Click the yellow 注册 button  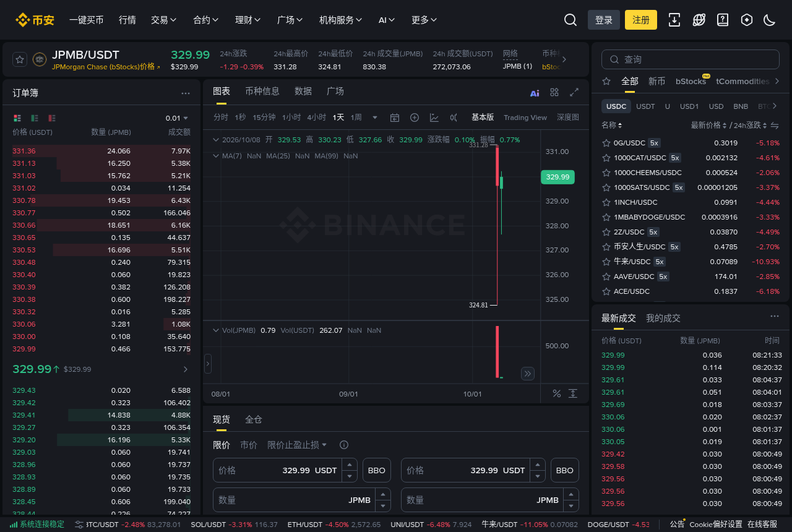point(641,20)
